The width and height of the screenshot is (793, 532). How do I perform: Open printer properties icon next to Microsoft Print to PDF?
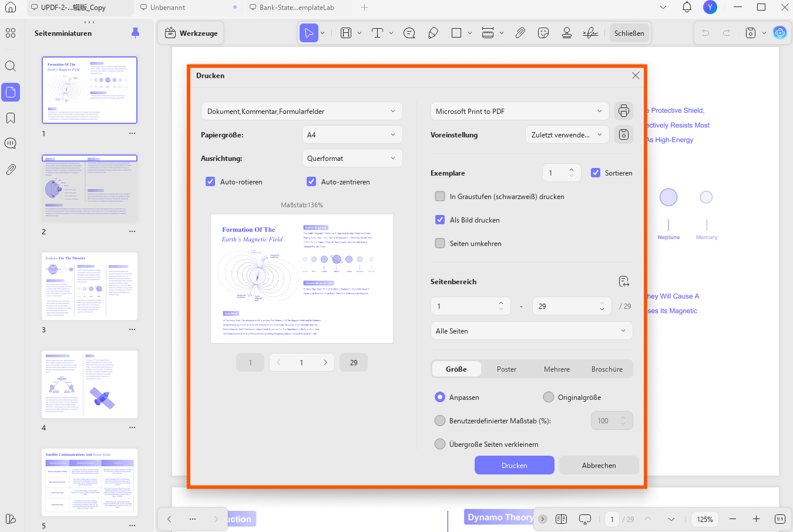pyautogui.click(x=624, y=111)
